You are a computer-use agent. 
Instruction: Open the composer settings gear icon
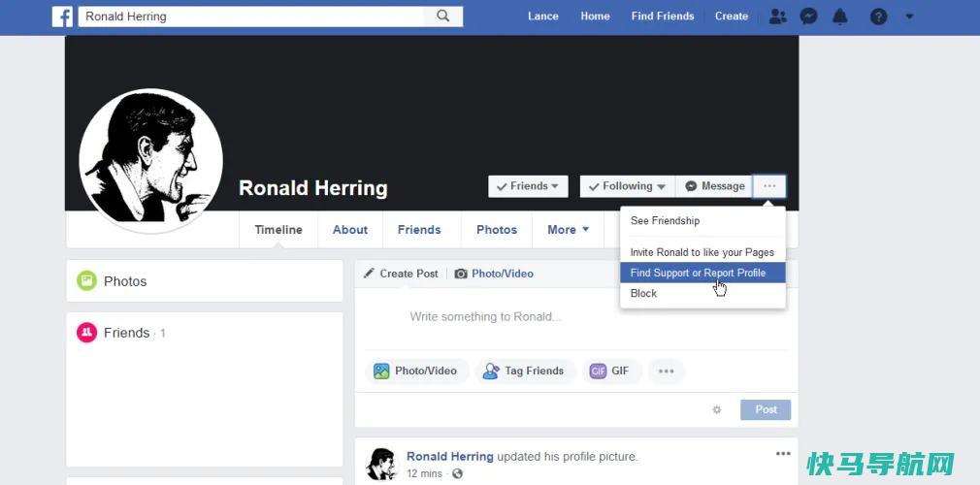717,410
